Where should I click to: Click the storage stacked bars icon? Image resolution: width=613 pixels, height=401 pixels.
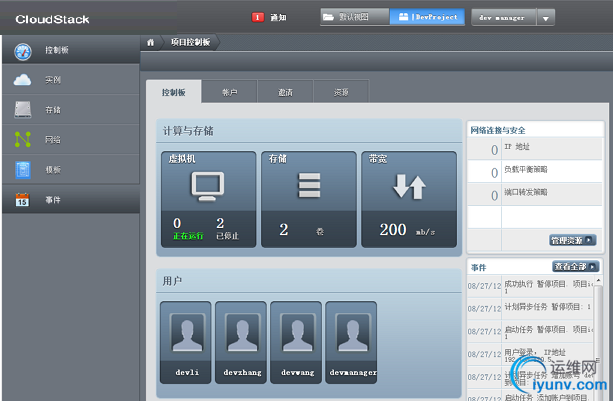309,185
